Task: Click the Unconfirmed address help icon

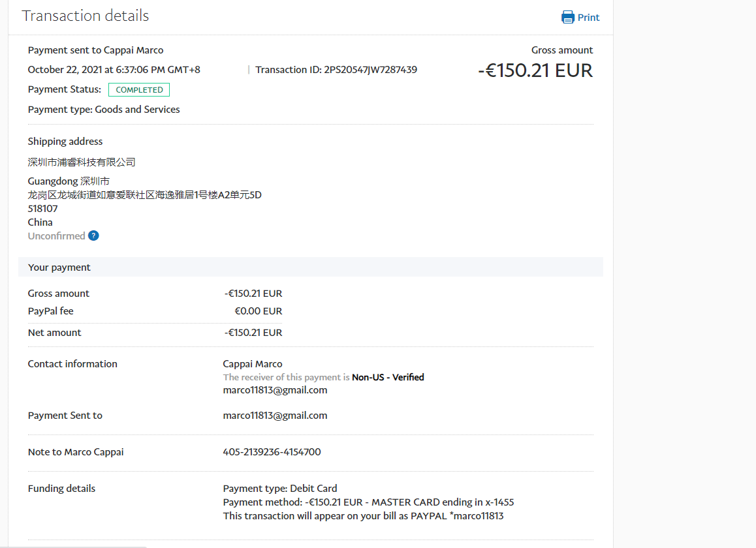Action: 93,236
